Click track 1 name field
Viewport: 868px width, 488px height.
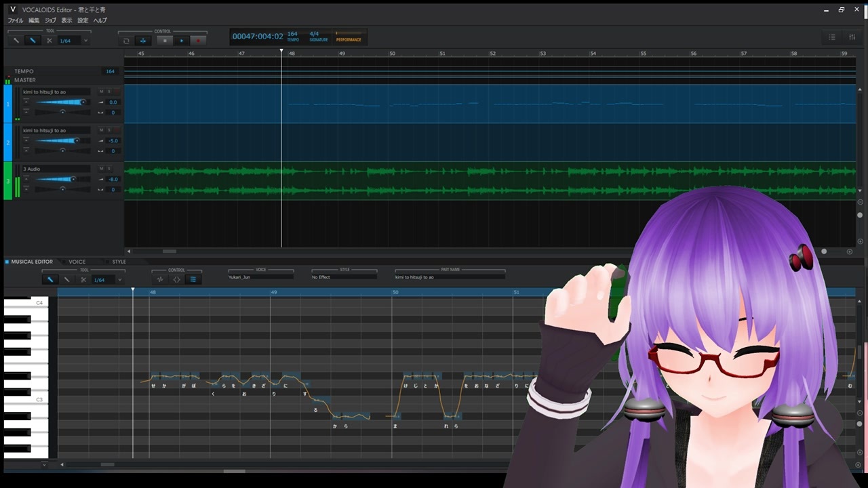pyautogui.click(x=56, y=91)
